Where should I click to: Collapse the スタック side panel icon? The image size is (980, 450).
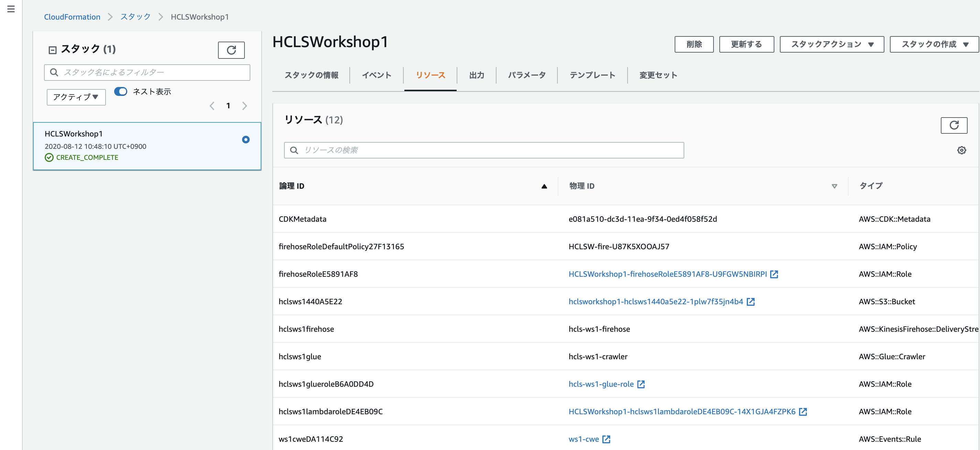click(53, 50)
